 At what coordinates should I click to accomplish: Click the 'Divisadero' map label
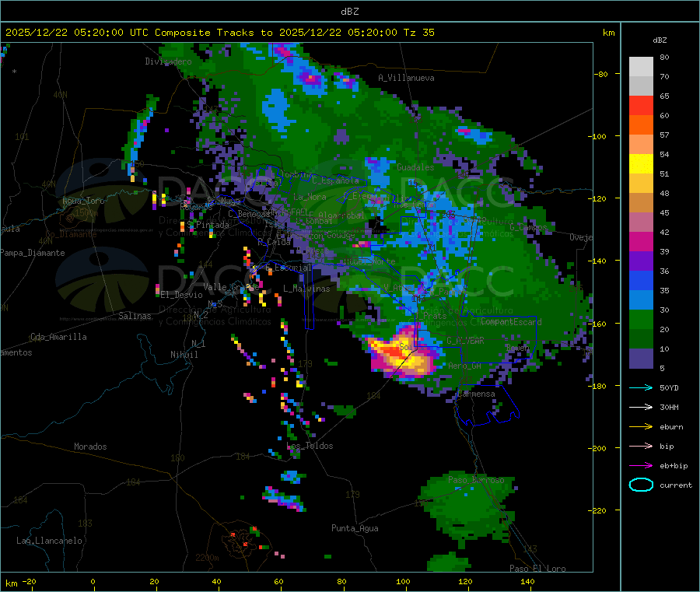click(168, 61)
